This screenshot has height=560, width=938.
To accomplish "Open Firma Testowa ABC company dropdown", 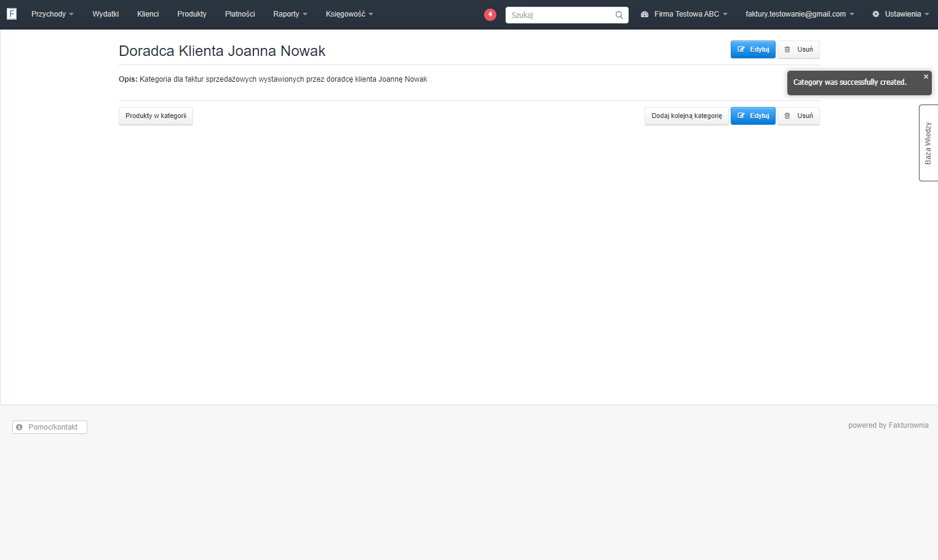I will click(684, 14).
